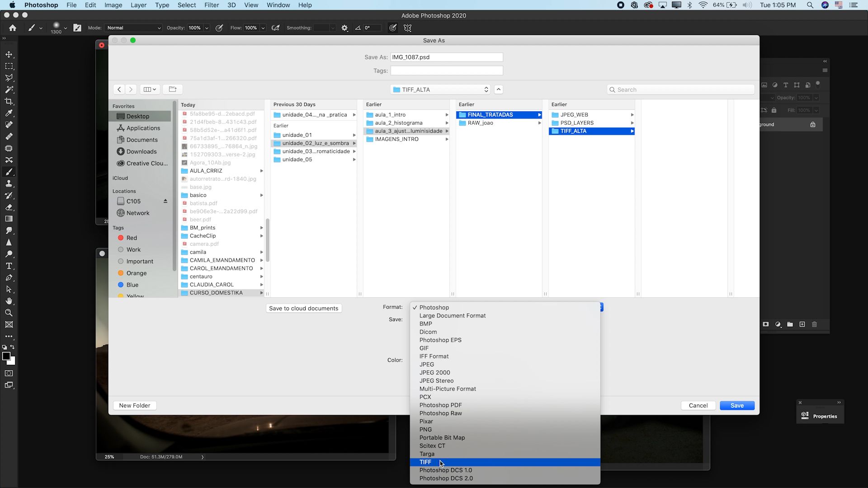The image size is (868, 488).
Task: Select the Clone Stamp tool
Action: [x=9, y=183]
